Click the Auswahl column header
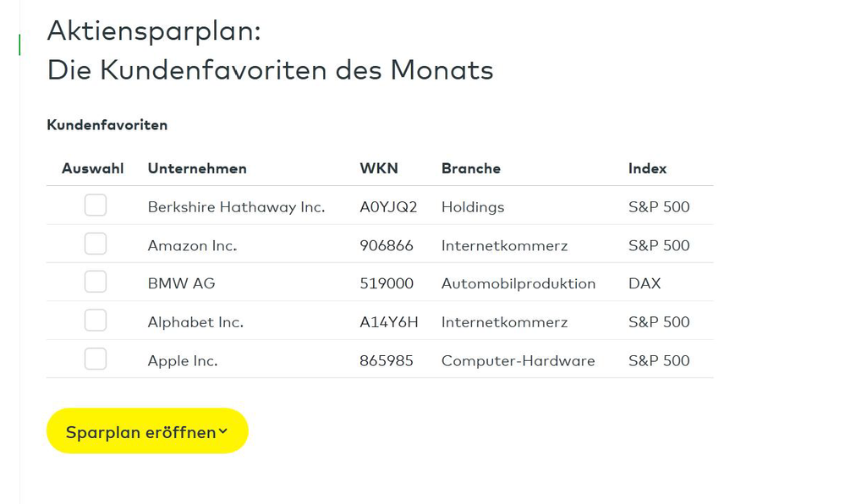The height and width of the screenshot is (504, 845). pyautogui.click(x=93, y=168)
